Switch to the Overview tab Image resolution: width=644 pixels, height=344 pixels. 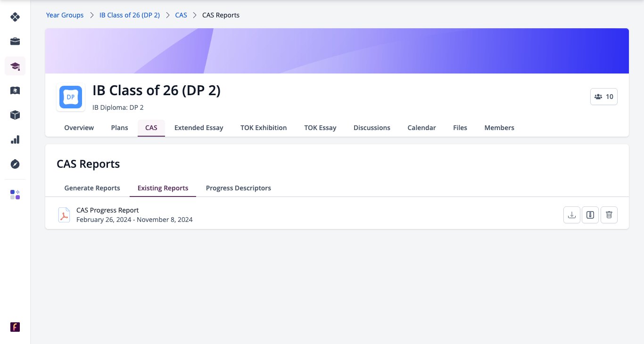[x=79, y=128]
